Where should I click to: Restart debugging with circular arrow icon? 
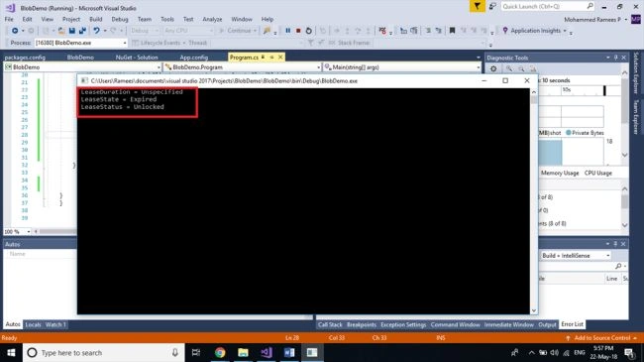tap(309, 31)
